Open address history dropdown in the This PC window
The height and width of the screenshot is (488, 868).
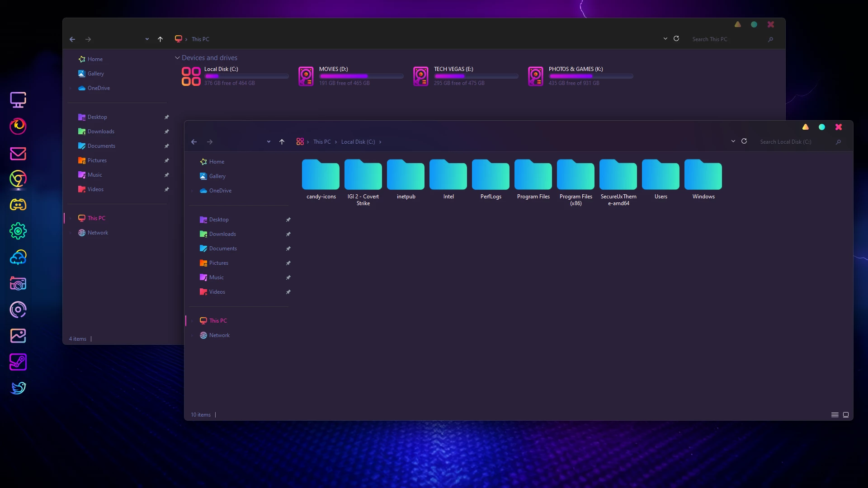pyautogui.click(x=665, y=39)
